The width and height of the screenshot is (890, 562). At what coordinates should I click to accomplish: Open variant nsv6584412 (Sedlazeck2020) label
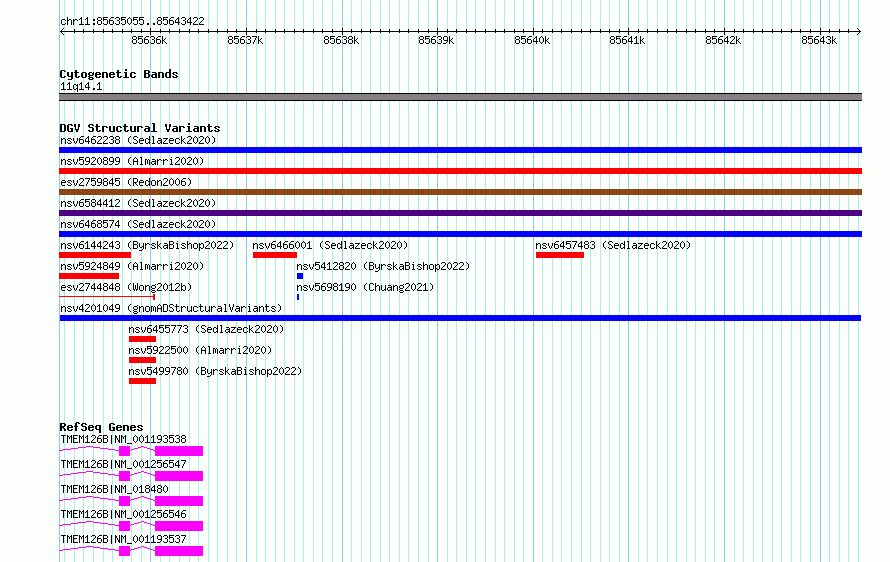pyautogui.click(x=138, y=203)
